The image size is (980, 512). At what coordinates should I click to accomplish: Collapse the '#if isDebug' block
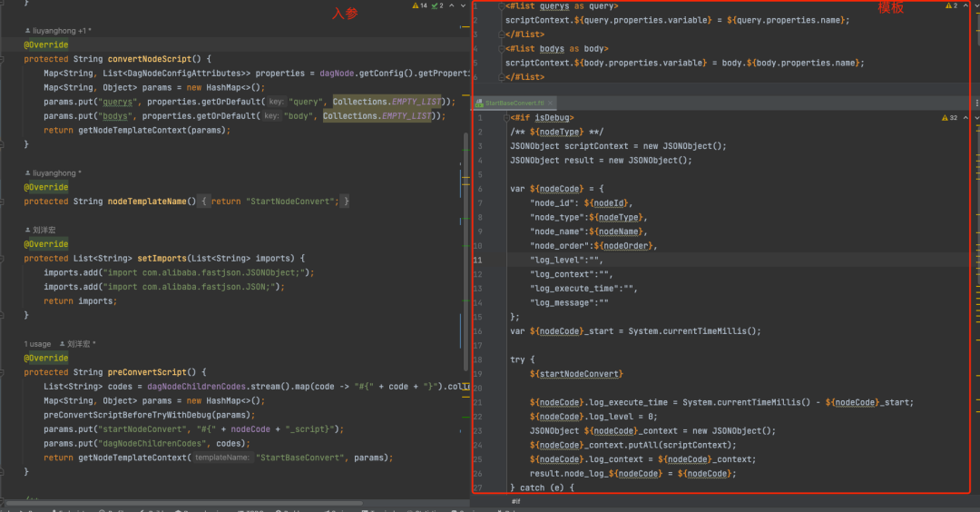506,117
